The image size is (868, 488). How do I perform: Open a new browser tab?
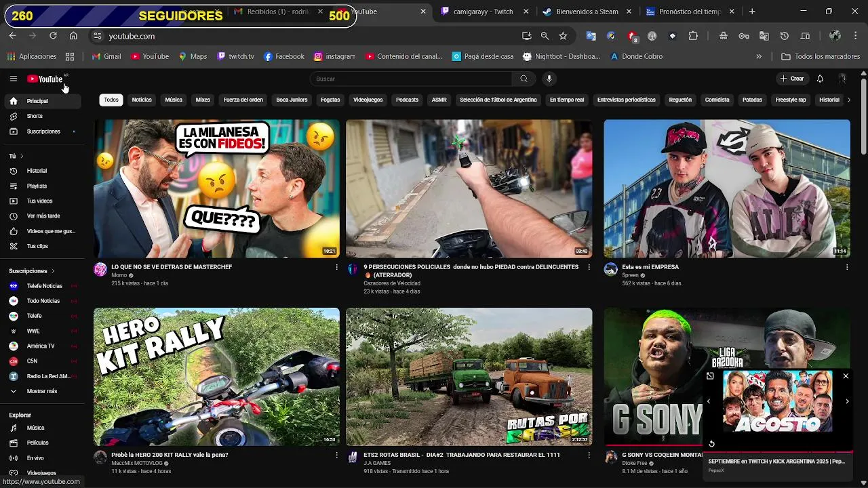752,12
